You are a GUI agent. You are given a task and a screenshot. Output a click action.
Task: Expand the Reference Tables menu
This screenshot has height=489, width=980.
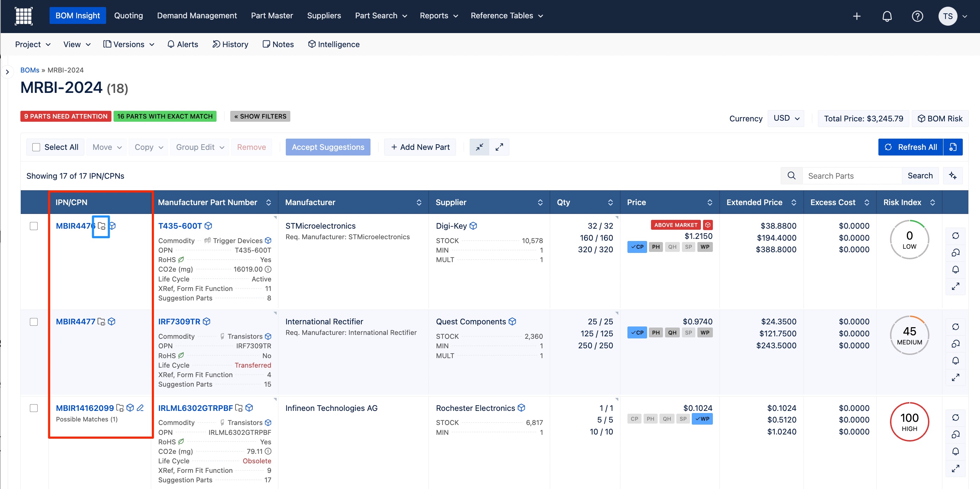[507, 15]
